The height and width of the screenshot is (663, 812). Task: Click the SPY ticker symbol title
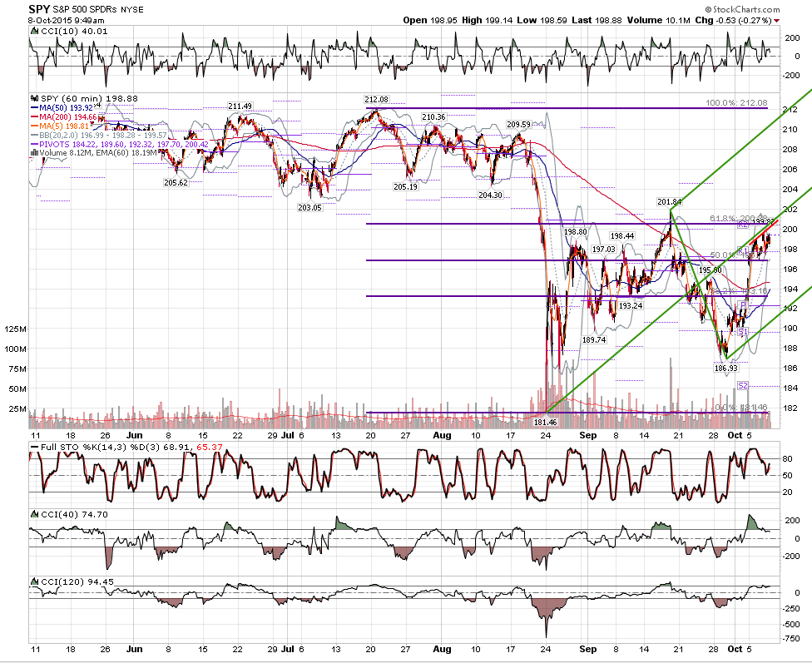coord(39,9)
